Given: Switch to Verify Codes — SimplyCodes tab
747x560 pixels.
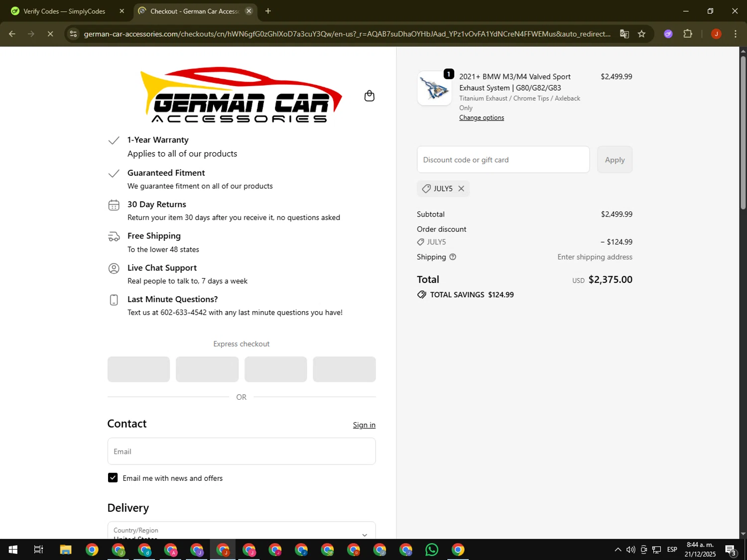Looking at the screenshot, I should point(64,11).
